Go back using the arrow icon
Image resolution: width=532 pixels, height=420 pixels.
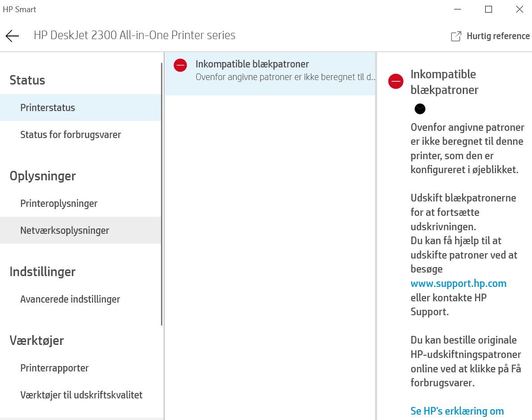[x=12, y=36]
